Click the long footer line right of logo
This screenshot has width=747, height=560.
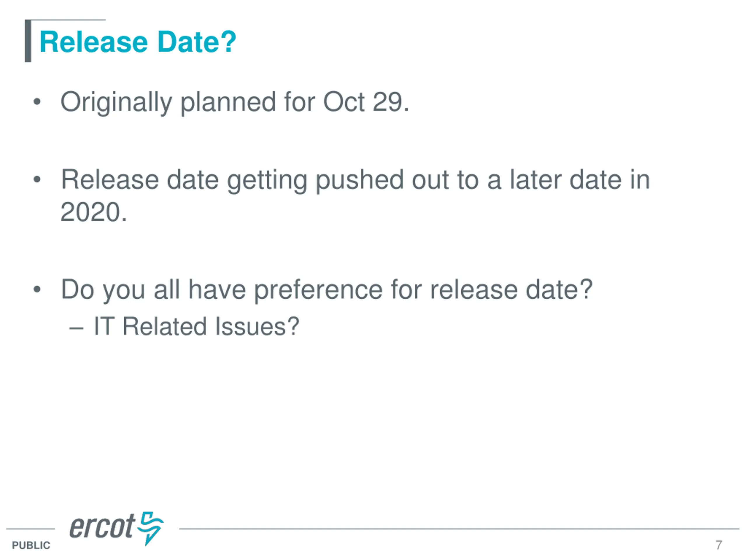click(x=459, y=529)
